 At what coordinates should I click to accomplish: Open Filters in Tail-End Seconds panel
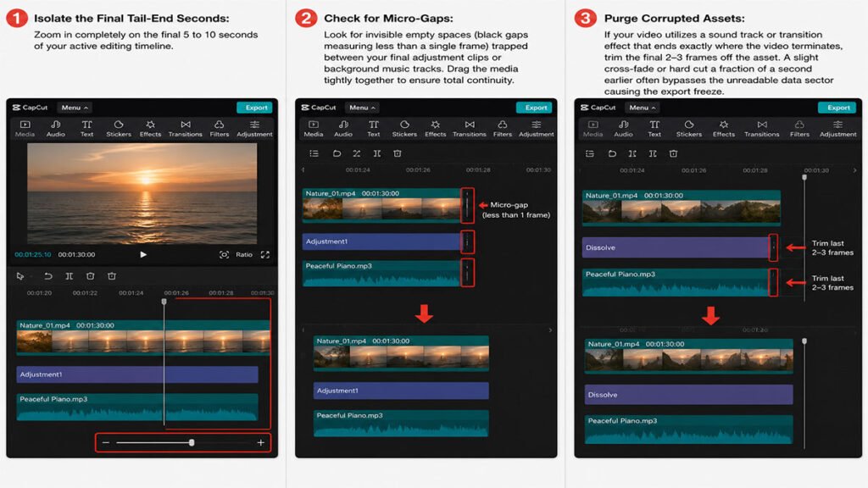pyautogui.click(x=220, y=129)
